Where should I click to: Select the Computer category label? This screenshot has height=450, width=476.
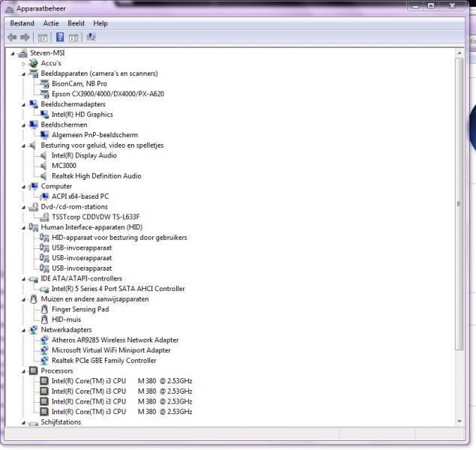(56, 186)
